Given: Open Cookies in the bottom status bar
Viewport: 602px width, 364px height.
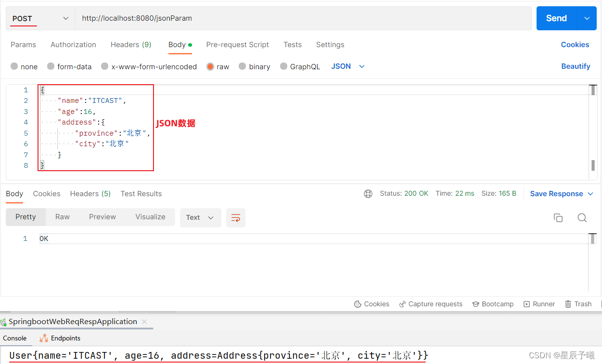Looking at the screenshot, I should (x=371, y=304).
